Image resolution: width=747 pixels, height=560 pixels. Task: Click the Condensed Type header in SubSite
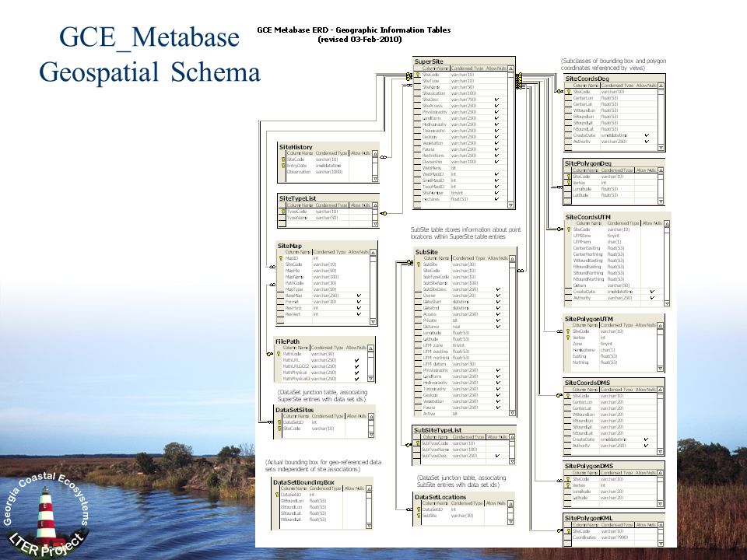coord(468,258)
